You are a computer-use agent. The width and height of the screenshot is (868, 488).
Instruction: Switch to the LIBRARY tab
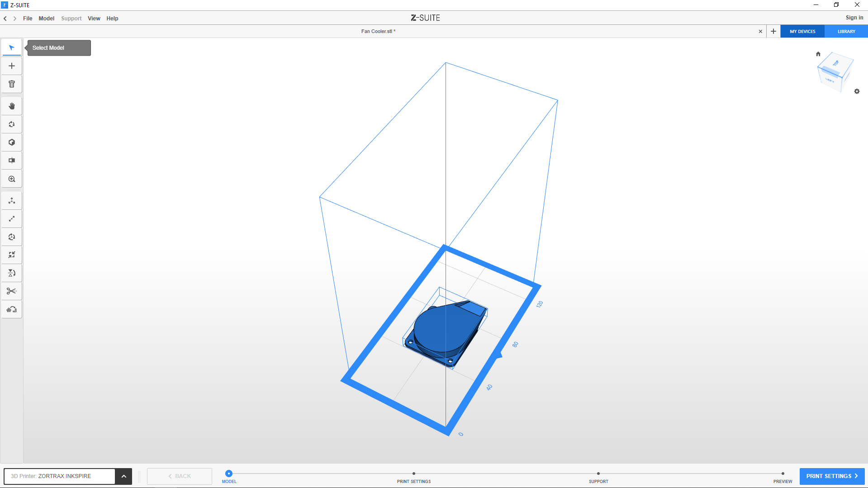click(846, 32)
